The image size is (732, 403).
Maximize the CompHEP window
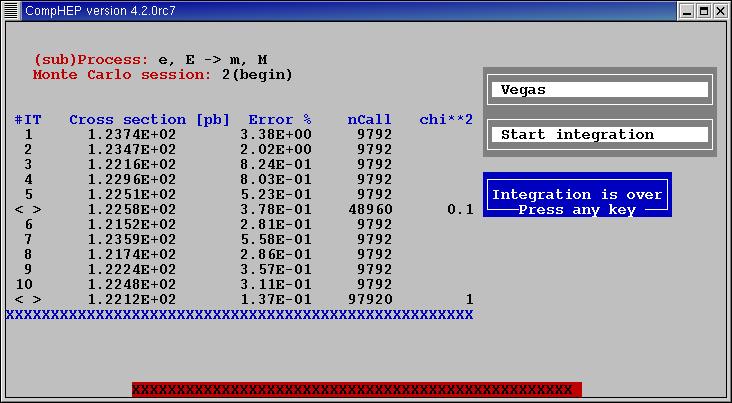(704, 11)
